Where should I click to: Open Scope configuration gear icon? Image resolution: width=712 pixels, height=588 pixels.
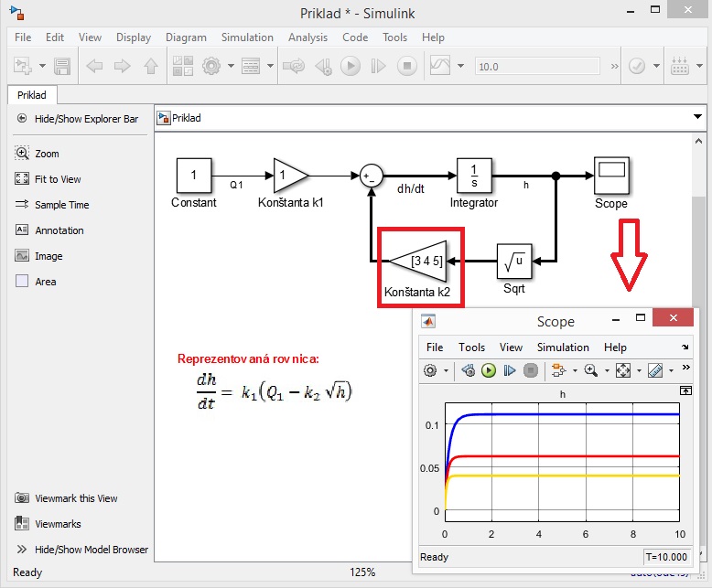pyautogui.click(x=430, y=370)
